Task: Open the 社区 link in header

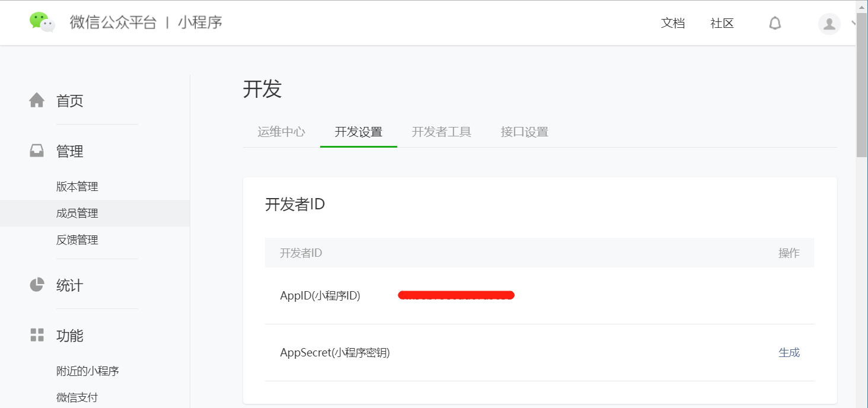Action: [x=722, y=23]
